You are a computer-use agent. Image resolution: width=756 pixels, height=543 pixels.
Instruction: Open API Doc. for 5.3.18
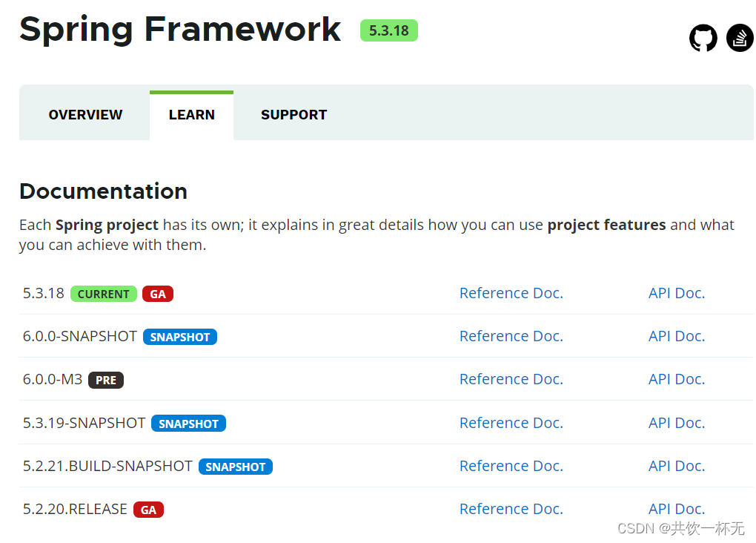[677, 293]
